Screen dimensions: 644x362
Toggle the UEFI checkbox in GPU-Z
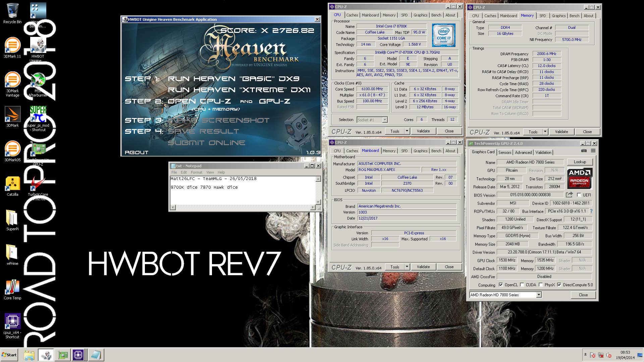point(579,195)
